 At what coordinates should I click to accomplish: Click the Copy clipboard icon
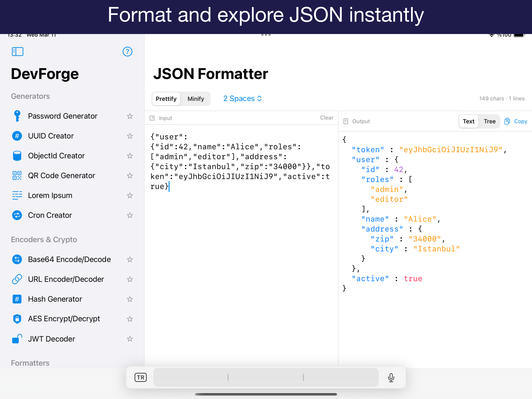tap(507, 121)
